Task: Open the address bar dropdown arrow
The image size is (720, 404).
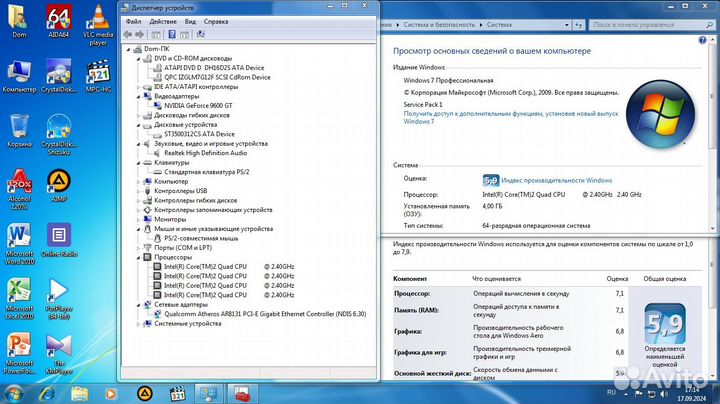Action: [567, 25]
